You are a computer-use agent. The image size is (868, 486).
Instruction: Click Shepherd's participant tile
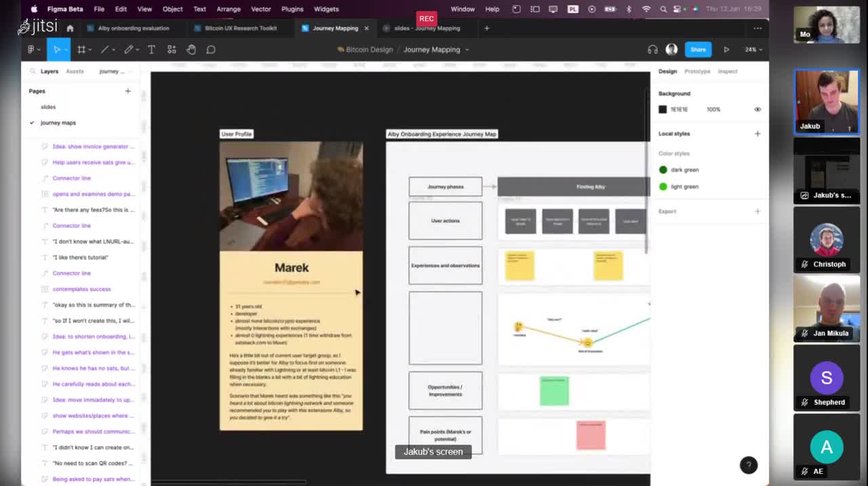(827, 378)
